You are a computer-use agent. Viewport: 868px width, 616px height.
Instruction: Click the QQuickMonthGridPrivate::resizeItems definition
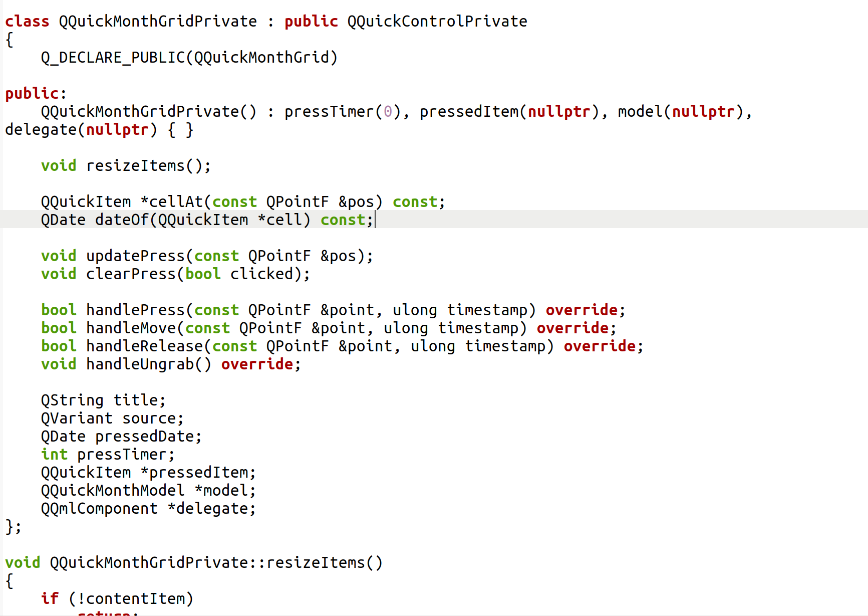coord(216,562)
